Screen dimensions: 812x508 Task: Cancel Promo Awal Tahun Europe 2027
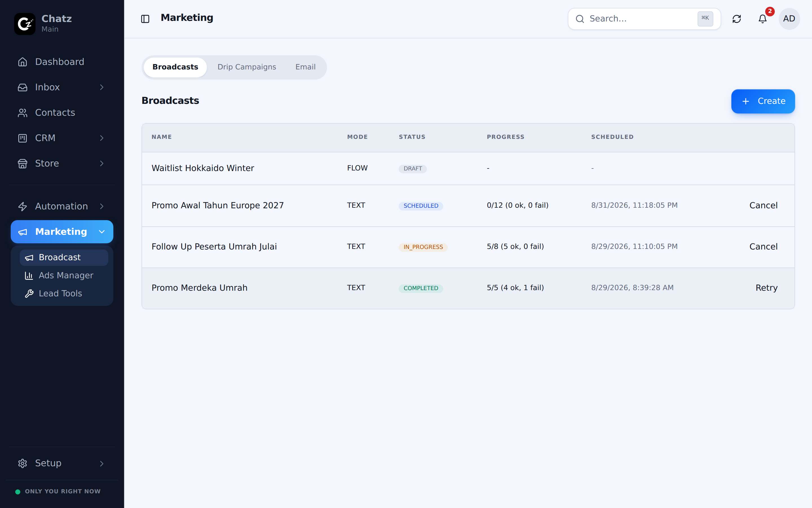[x=763, y=206]
